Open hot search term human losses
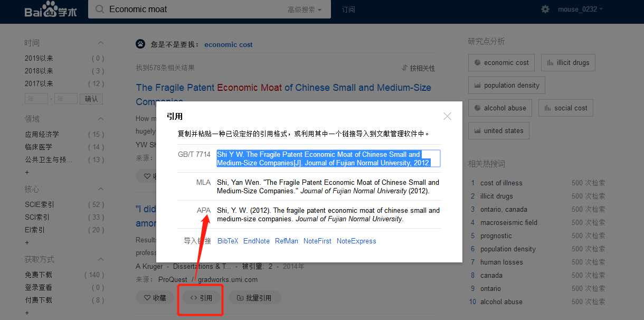 (x=501, y=262)
